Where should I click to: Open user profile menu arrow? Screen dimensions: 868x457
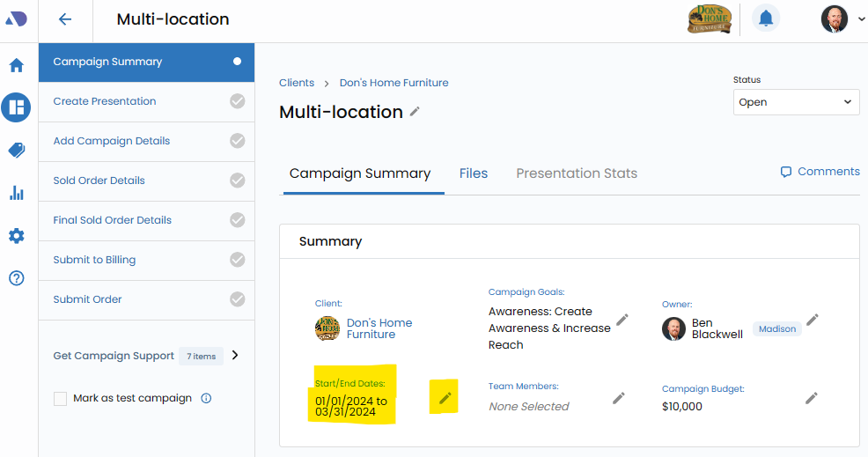coord(860,19)
